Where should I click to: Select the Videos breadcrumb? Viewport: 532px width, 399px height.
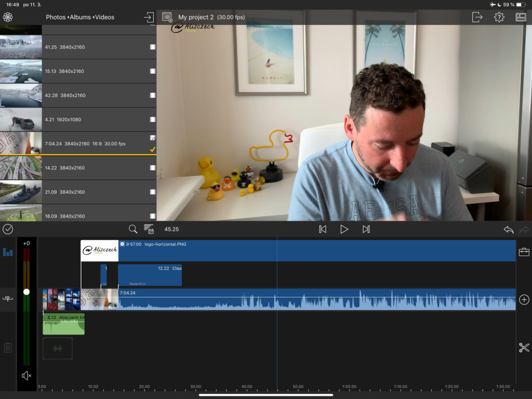click(x=104, y=17)
